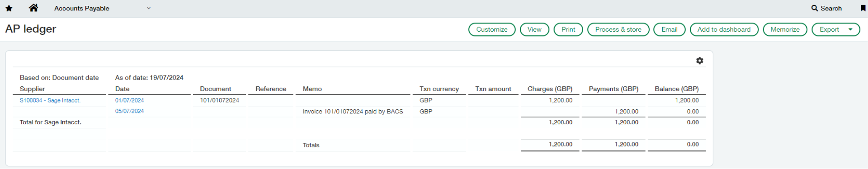The width and height of the screenshot is (868, 169).
Task: Go to the home icon
Action: coord(33,8)
